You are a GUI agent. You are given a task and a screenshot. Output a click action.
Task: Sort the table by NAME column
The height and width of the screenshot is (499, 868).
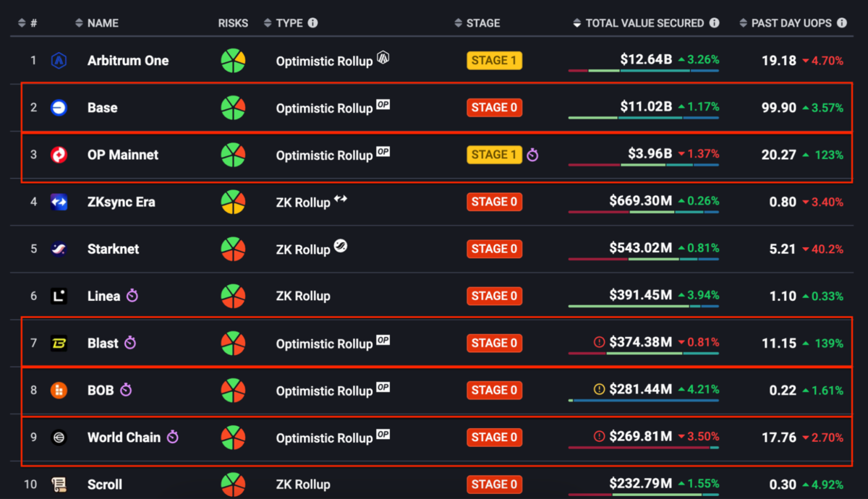point(97,23)
